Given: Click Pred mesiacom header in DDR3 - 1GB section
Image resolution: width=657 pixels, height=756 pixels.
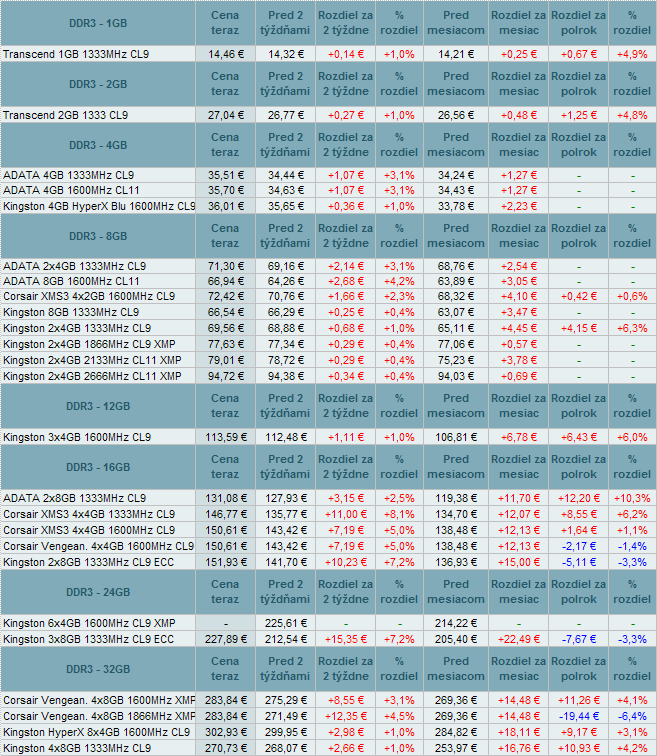Looking at the screenshot, I should (456, 23).
